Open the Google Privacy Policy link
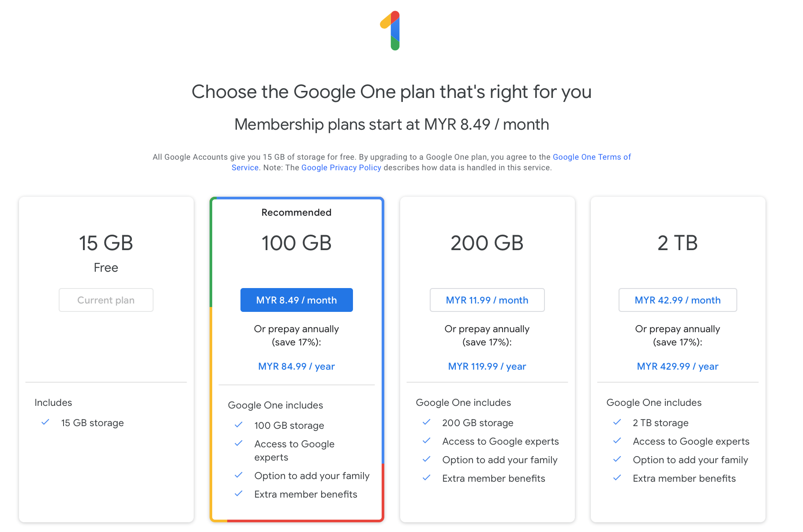 click(x=341, y=168)
